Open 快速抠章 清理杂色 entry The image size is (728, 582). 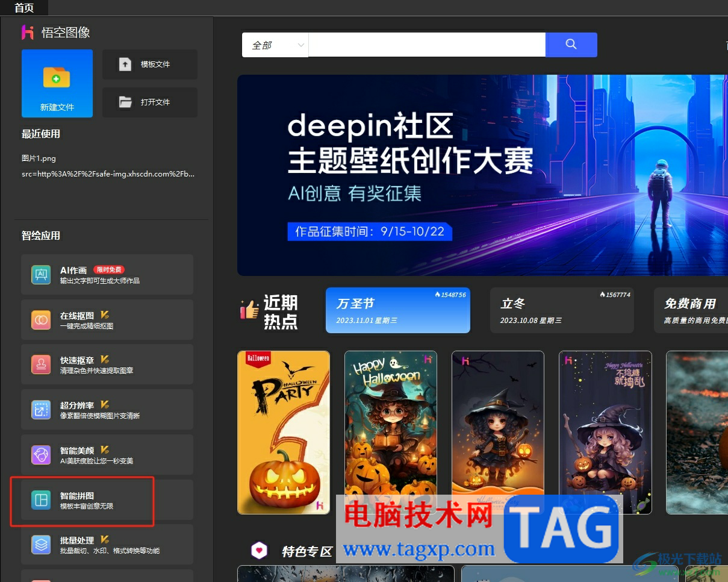107,365
